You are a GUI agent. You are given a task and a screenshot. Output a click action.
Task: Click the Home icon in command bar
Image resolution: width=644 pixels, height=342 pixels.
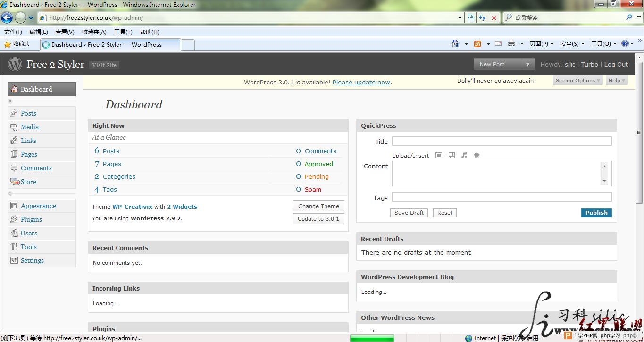[x=456, y=43]
